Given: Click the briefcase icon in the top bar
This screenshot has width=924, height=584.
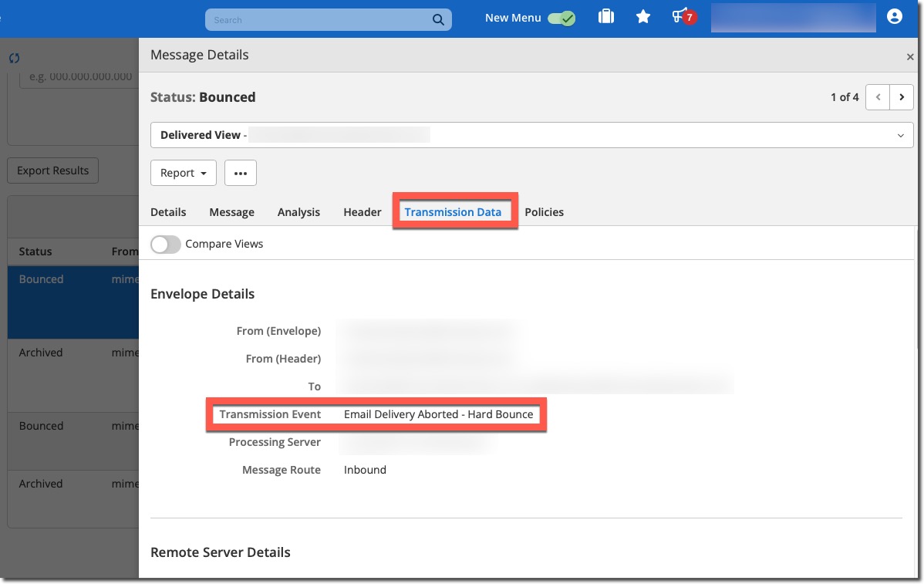Looking at the screenshot, I should 606,16.
